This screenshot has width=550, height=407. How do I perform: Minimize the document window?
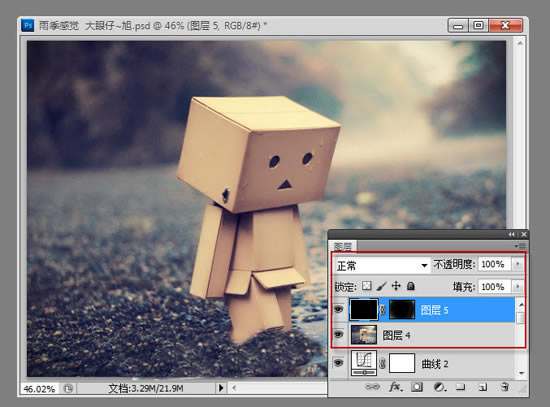click(458, 26)
